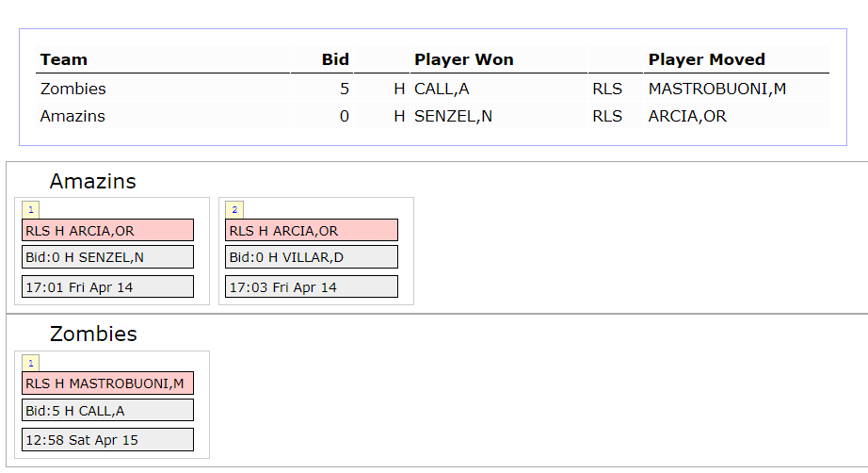Click MASTROBUONI,M in Player Moved column
Viewport: 868px width, 473px height.
(717, 89)
